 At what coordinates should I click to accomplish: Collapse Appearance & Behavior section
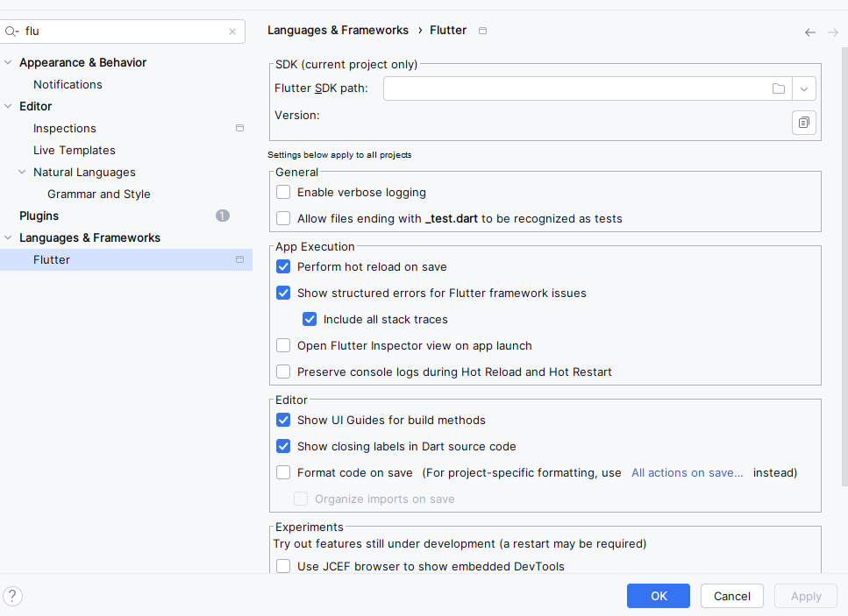pyautogui.click(x=8, y=63)
